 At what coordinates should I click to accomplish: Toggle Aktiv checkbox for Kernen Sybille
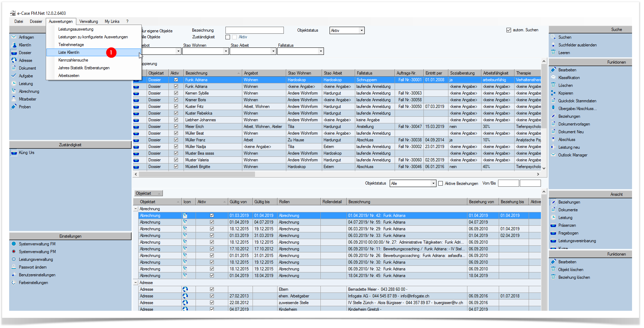coord(176,93)
